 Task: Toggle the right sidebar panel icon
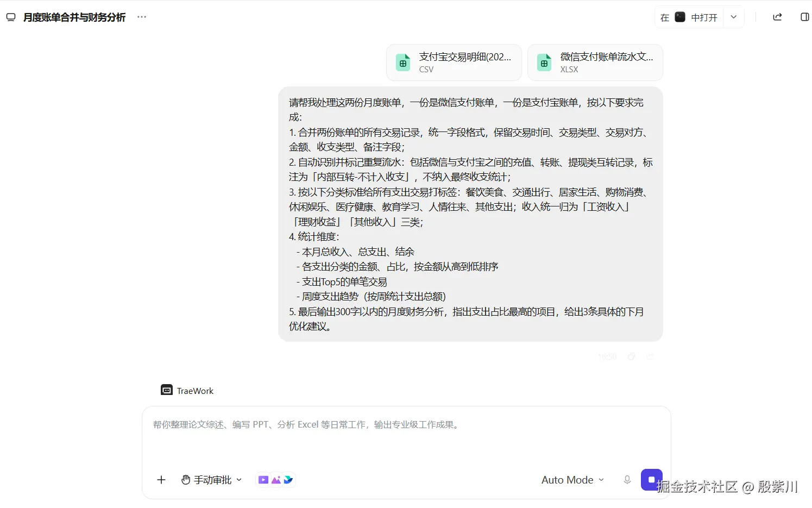tap(805, 17)
